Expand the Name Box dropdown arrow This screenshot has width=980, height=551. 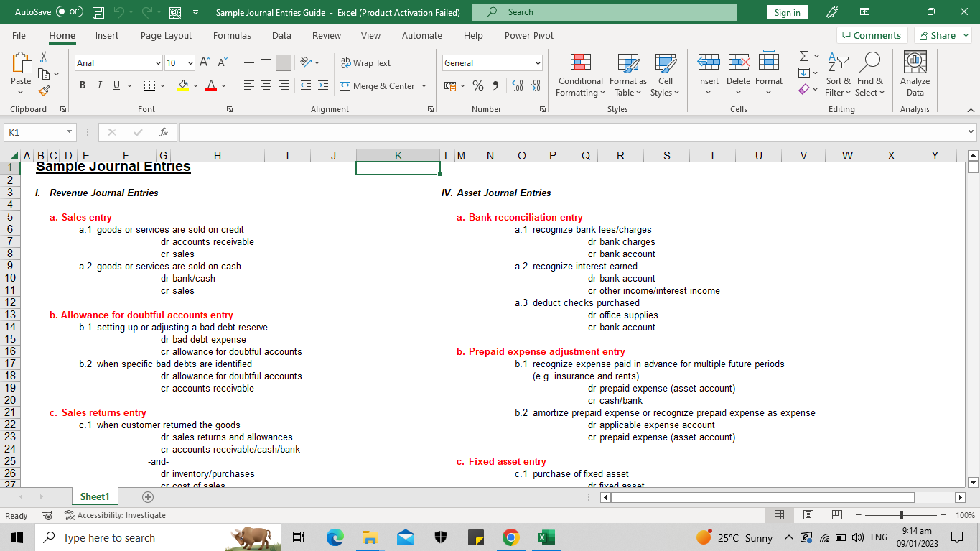point(69,132)
